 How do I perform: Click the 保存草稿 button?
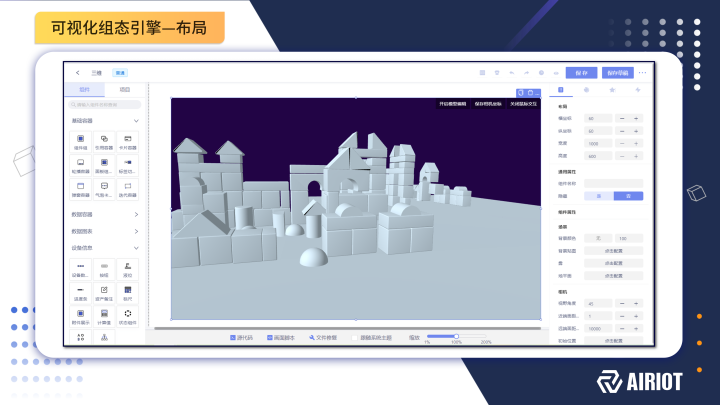(618, 73)
